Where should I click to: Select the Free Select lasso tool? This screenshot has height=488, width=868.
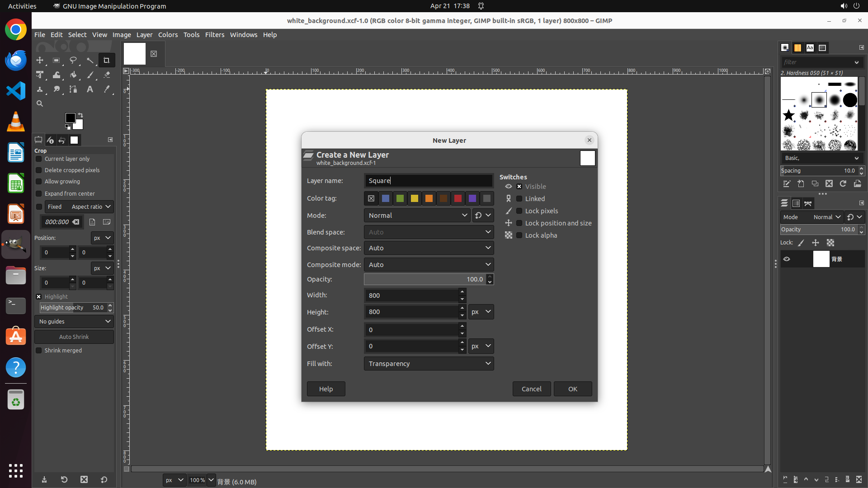click(73, 60)
